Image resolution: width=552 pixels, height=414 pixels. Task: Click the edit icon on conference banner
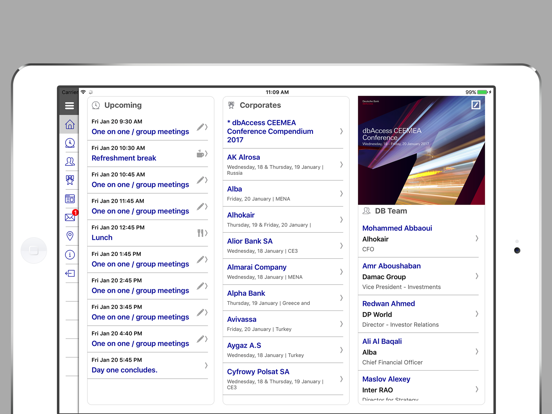(475, 105)
